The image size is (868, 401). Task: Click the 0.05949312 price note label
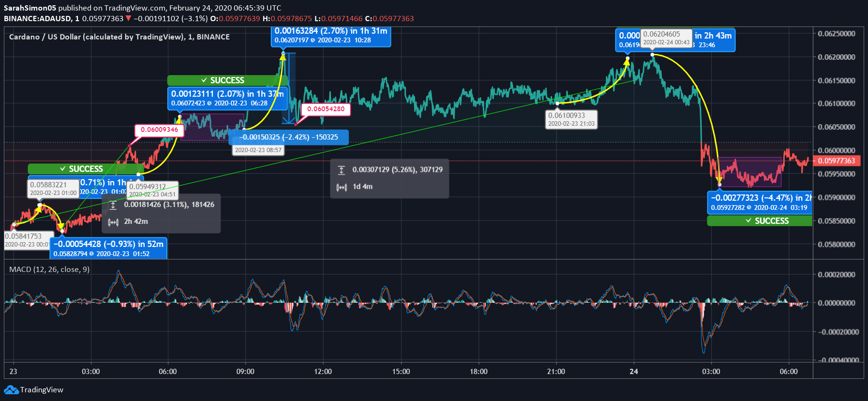click(152, 190)
